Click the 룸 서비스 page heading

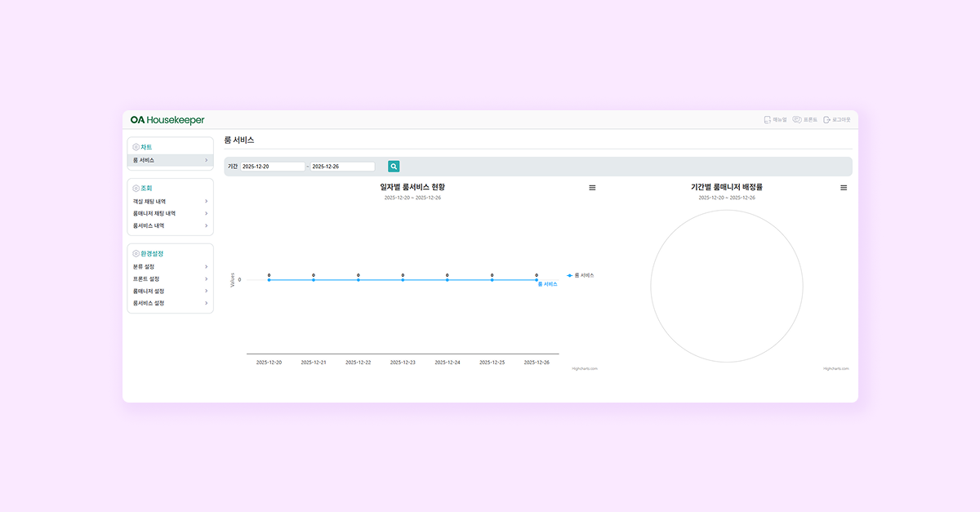239,140
